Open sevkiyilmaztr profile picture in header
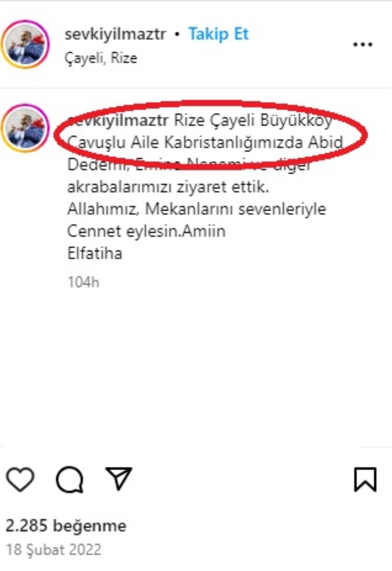The image size is (392, 571). pos(25,44)
